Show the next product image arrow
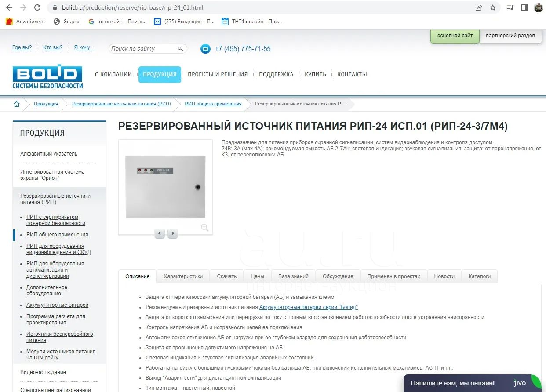Image resolution: width=546 pixels, height=392 pixels. pyautogui.click(x=173, y=233)
